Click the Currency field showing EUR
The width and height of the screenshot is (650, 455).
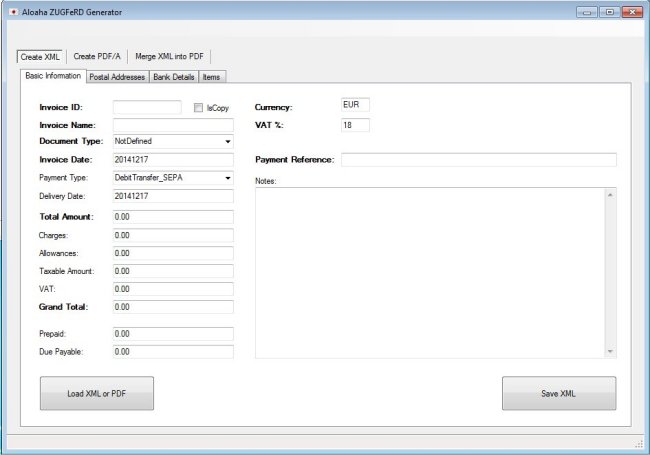pos(355,105)
